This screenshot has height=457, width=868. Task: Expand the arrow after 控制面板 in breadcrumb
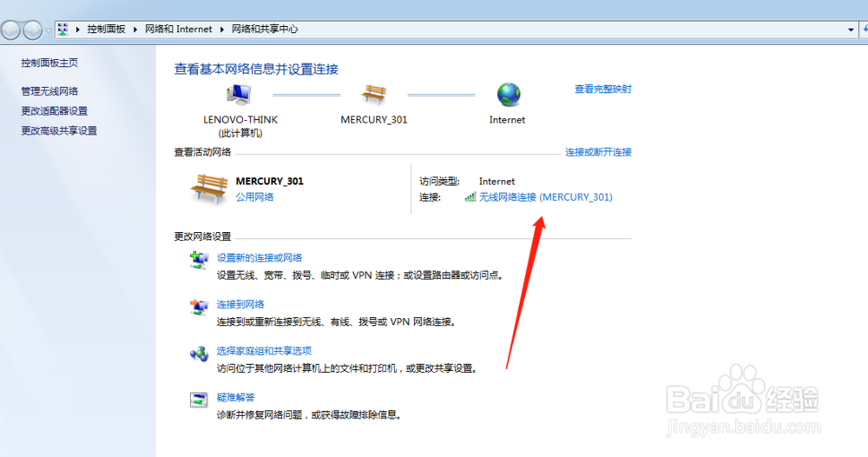(x=135, y=30)
